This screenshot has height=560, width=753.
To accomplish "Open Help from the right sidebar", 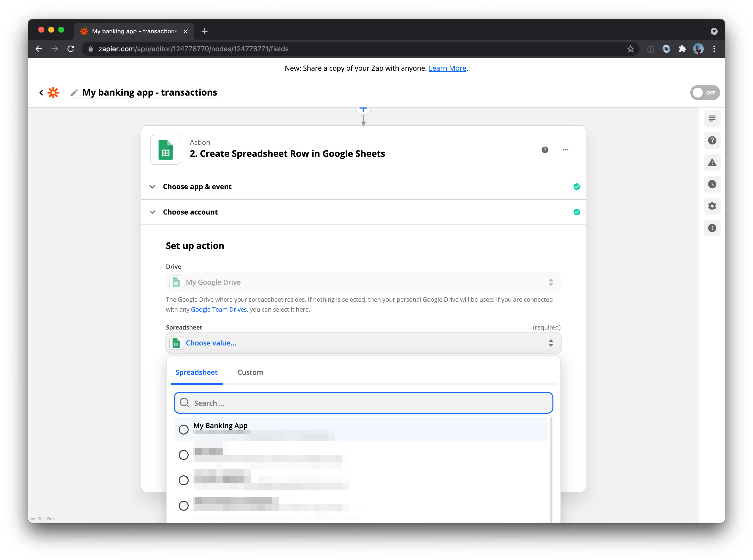I will [712, 140].
